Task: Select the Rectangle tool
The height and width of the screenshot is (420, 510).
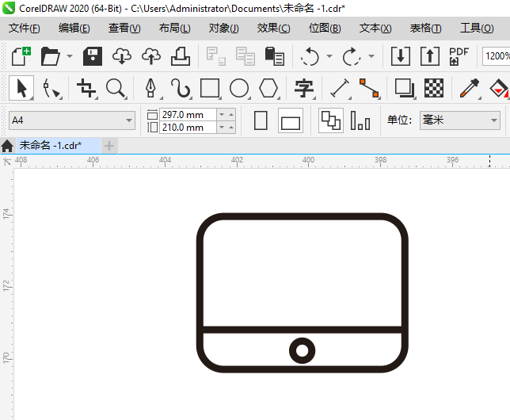Action: tap(210, 88)
